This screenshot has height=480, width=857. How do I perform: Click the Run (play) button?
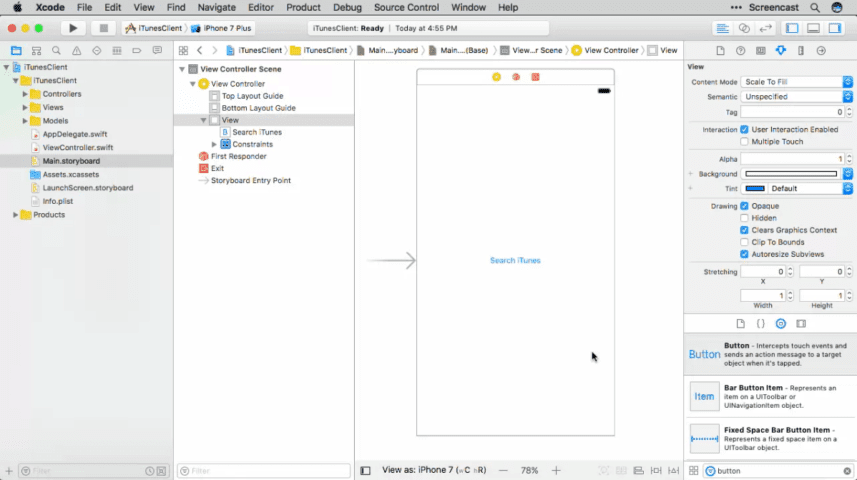click(x=73, y=28)
